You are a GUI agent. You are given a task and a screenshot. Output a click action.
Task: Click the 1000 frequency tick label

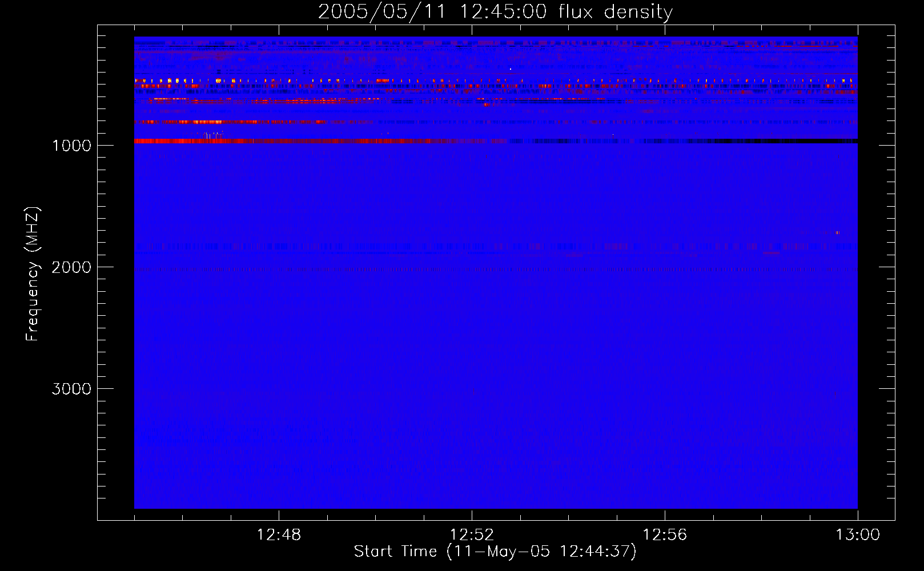[71, 146]
